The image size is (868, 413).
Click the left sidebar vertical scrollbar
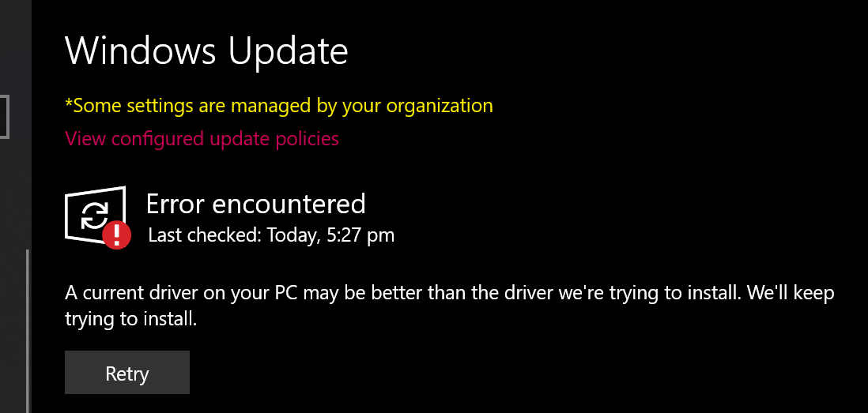28,330
